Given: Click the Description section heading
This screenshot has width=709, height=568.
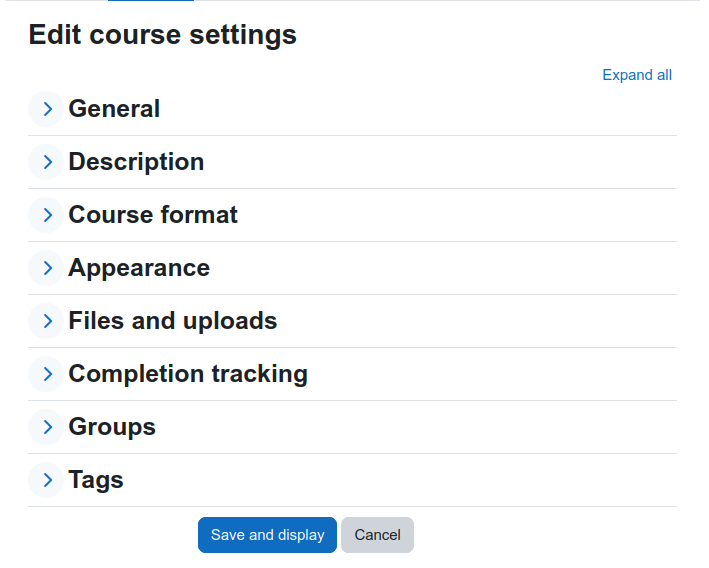Looking at the screenshot, I should (x=136, y=162).
